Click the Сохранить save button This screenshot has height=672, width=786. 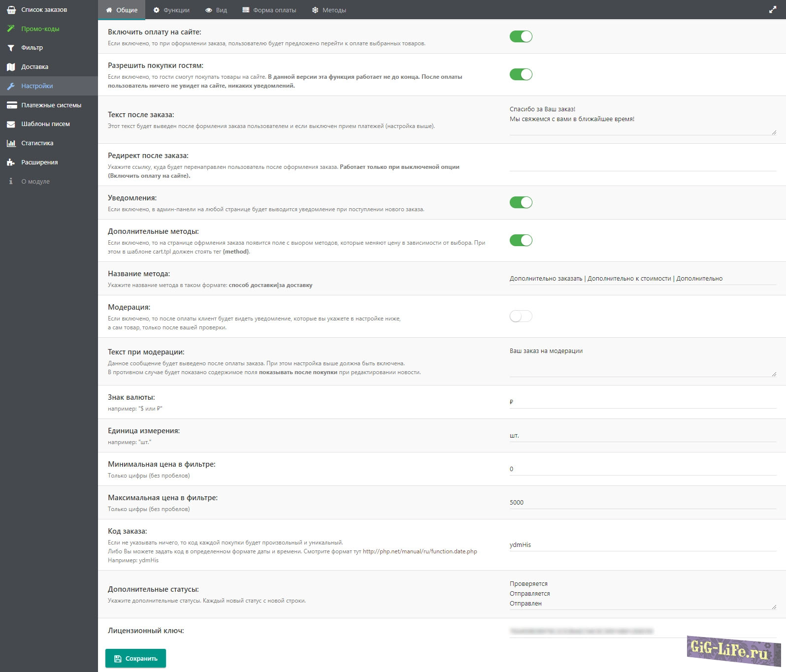tap(135, 658)
